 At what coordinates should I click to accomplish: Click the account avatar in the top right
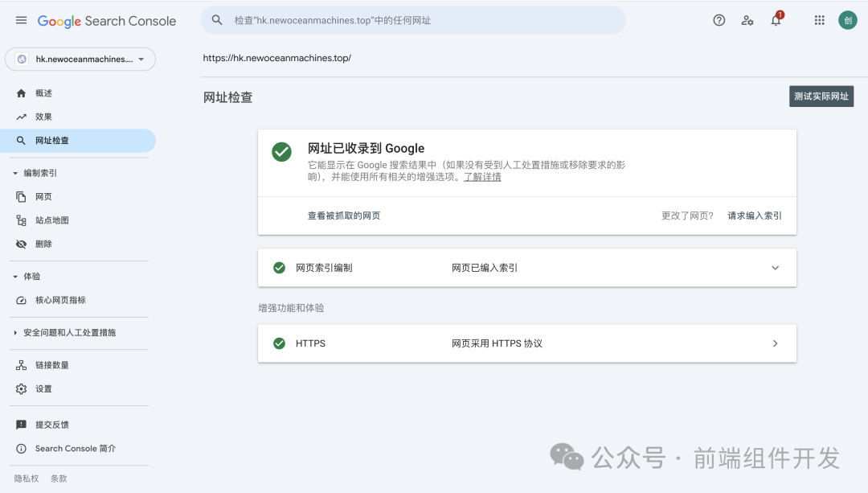click(848, 20)
